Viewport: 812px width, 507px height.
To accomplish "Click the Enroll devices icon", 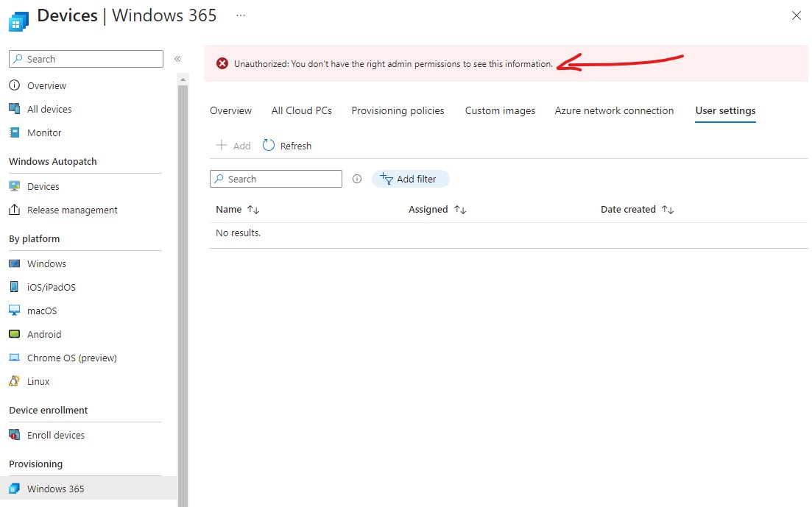I will (15, 435).
